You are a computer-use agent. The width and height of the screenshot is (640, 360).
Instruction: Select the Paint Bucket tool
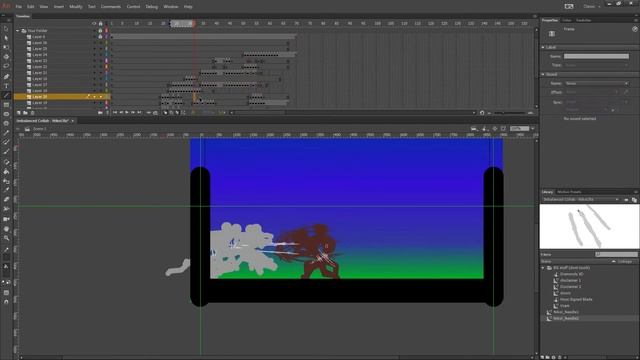pos(6,172)
